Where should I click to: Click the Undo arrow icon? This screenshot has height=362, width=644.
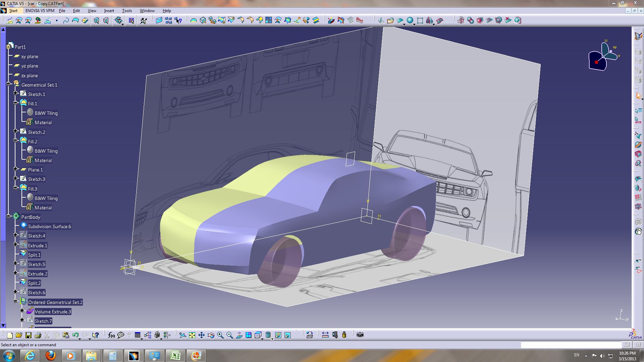[x=75, y=335]
